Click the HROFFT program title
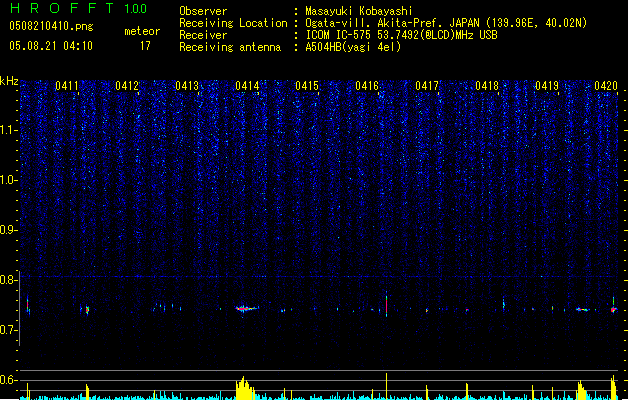Image resolution: width=629 pixels, height=400 pixels. (62, 8)
